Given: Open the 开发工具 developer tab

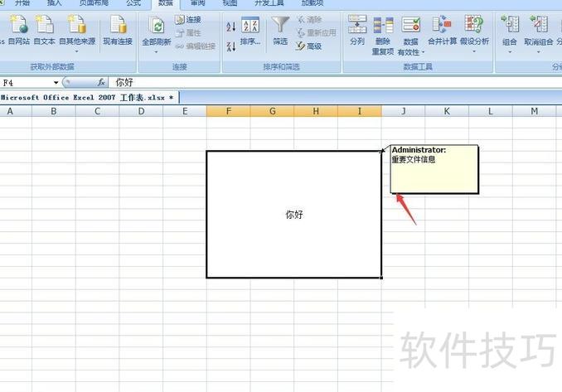Looking at the screenshot, I should [x=269, y=2].
